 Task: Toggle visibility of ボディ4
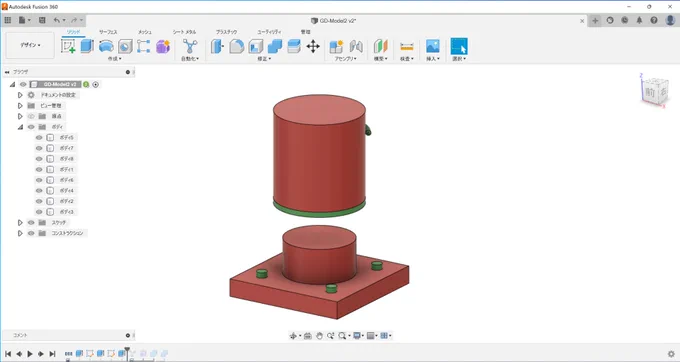39,191
